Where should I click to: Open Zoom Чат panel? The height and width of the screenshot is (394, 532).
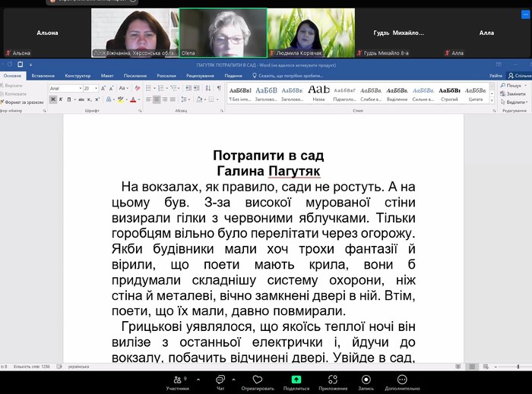pos(220,383)
